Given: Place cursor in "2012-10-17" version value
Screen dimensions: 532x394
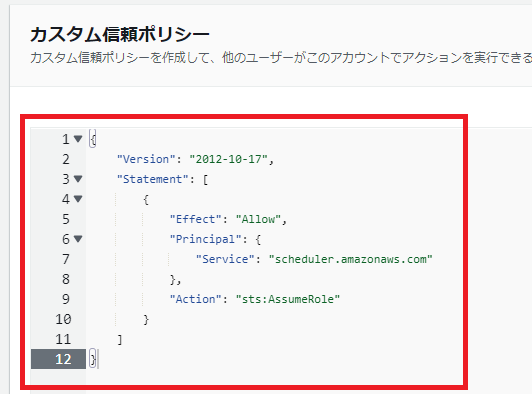Looking at the screenshot, I should 229,159.
